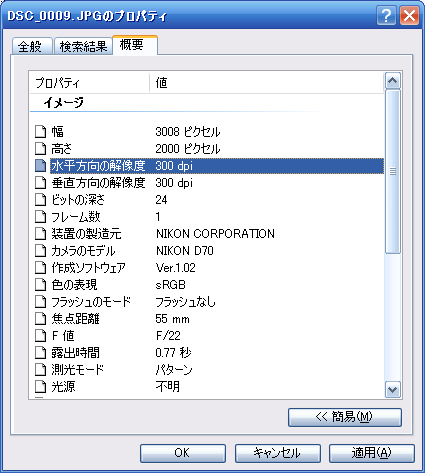Select the 作成ソフトウェア property label
This screenshot has height=473, width=425.
88,268
